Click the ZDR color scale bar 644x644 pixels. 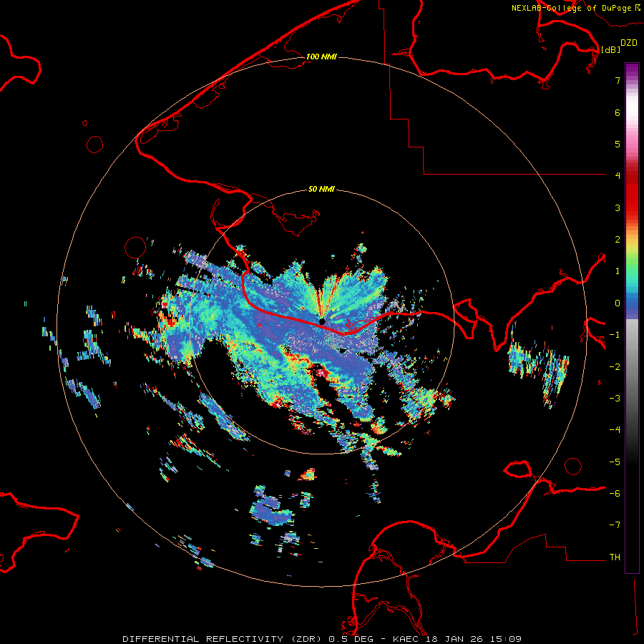(x=632, y=318)
